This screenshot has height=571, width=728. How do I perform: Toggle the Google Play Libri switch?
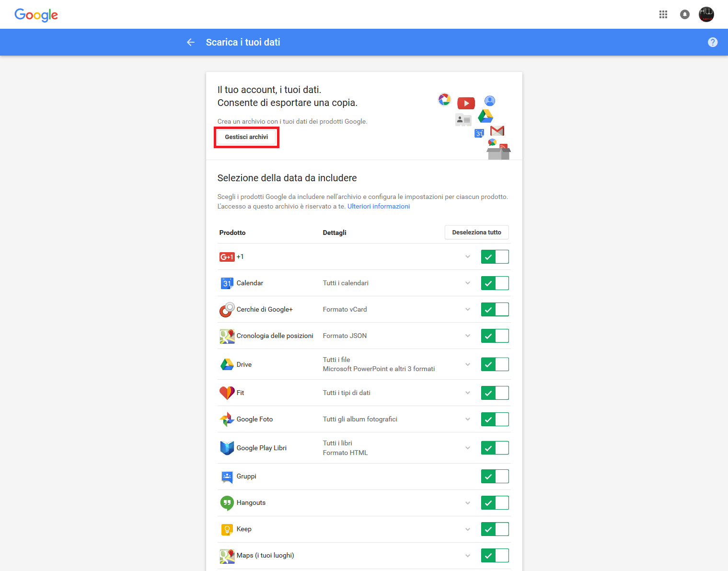pyautogui.click(x=495, y=448)
